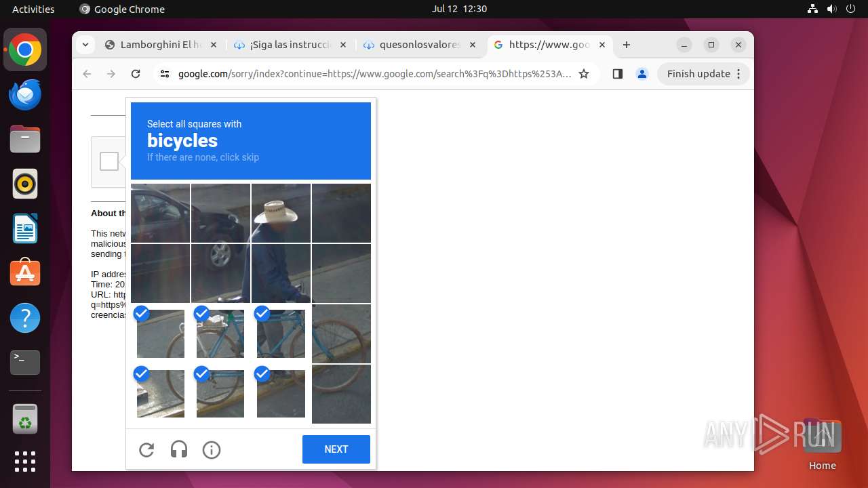Open a new tab with plus button
The width and height of the screenshot is (868, 488).
[627, 45]
